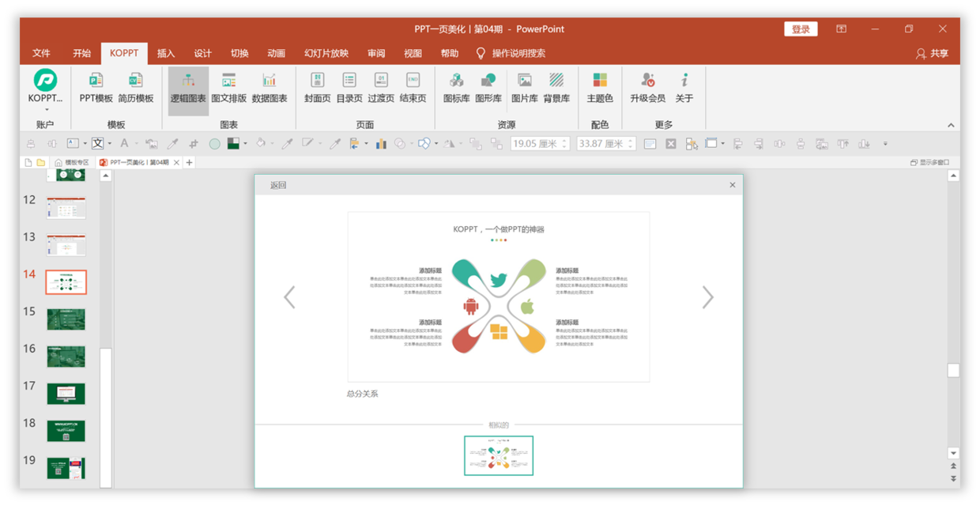Viewport: 980px width, 506px height.
Task: Click the gray X box icon in toolbar
Action: click(670, 144)
